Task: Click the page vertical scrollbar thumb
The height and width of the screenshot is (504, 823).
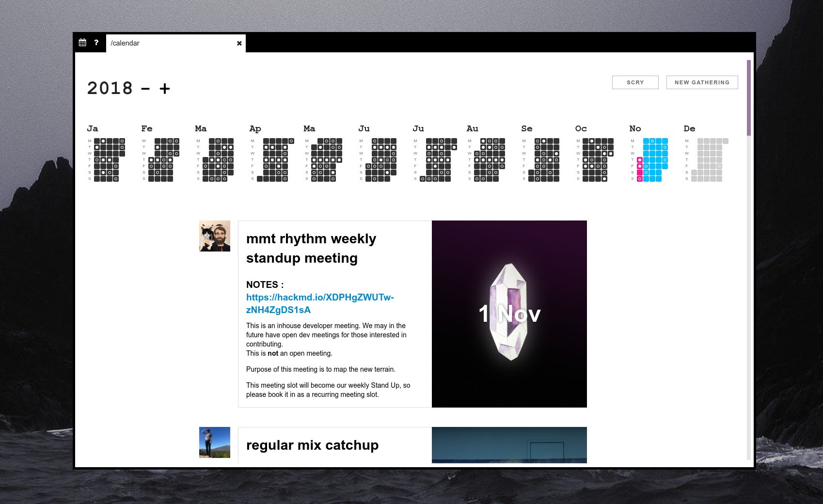Action: [749, 98]
